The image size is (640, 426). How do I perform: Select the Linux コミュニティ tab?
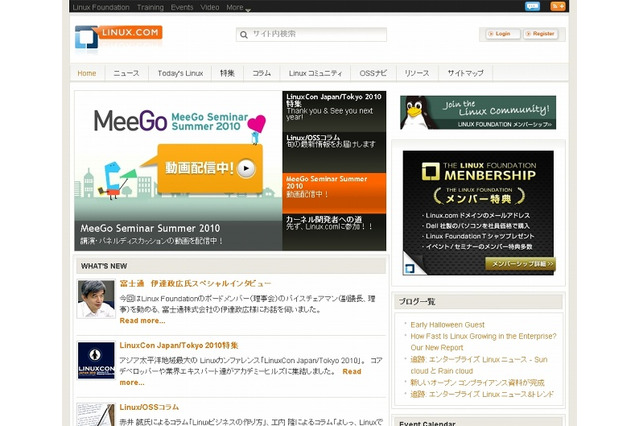pyautogui.click(x=316, y=73)
